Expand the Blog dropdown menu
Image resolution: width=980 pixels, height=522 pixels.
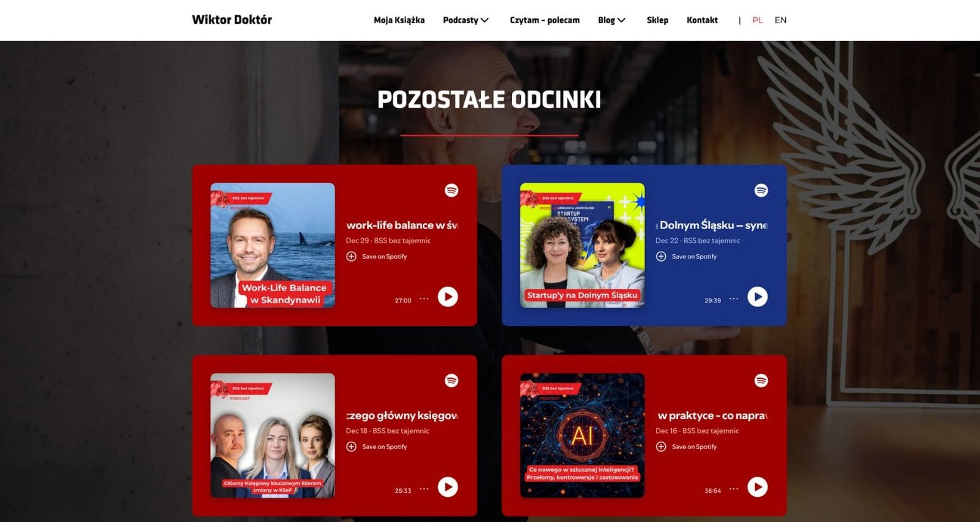(x=611, y=20)
